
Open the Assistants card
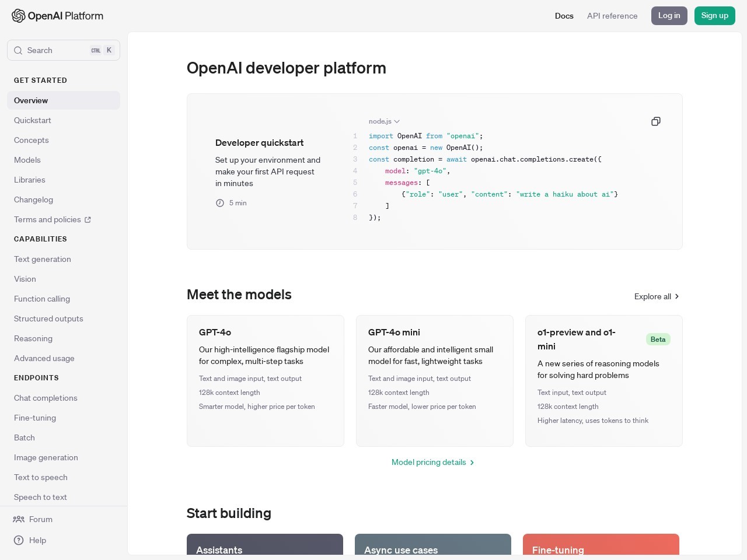265,544
